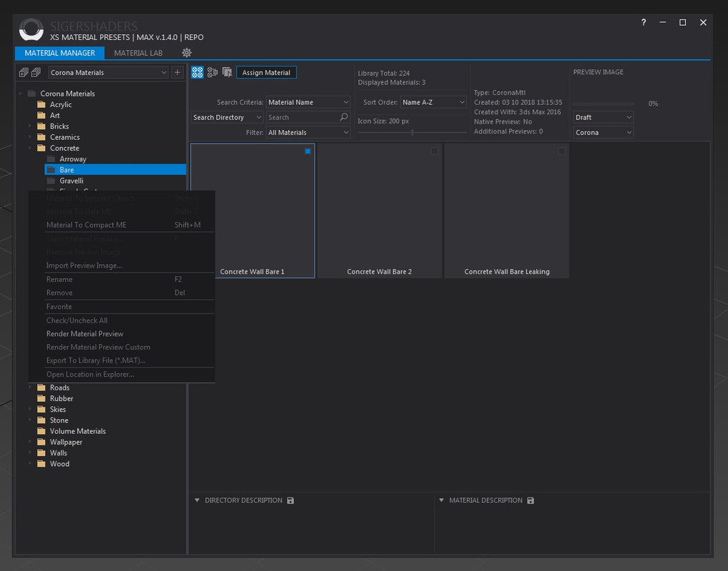Screen dimensions: 728x571
Task: Open the Corona Materials library dropdown
Action: (108, 72)
